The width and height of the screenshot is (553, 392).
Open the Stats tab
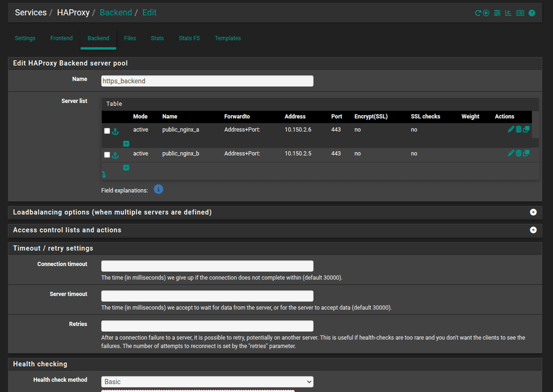point(157,38)
